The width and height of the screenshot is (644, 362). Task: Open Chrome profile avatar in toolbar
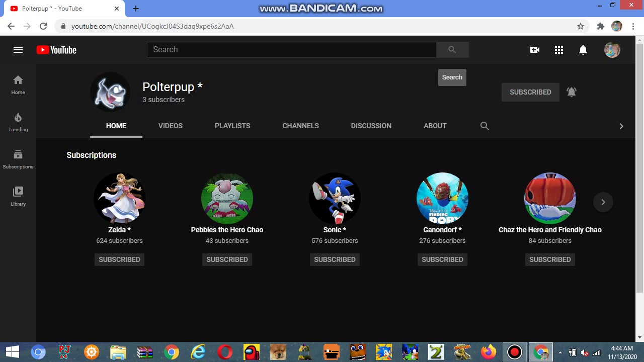(617, 26)
